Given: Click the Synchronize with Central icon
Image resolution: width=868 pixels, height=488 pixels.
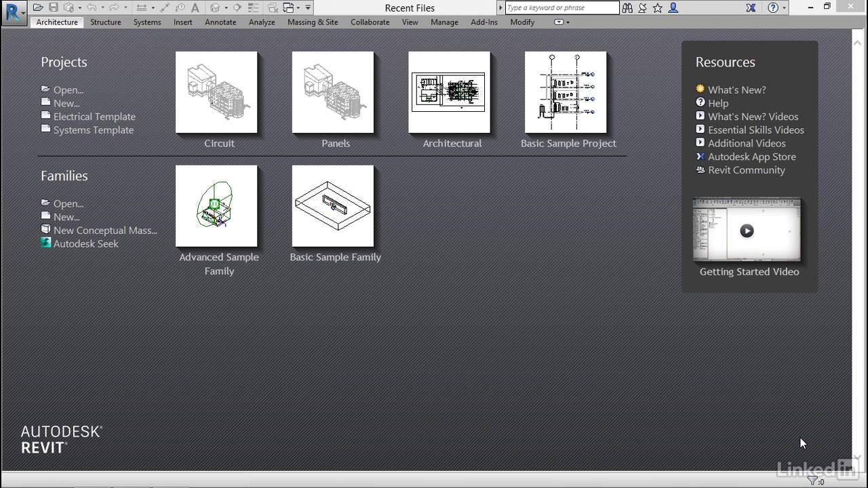Looking at the screenshot, I should (x=68, y=7).
